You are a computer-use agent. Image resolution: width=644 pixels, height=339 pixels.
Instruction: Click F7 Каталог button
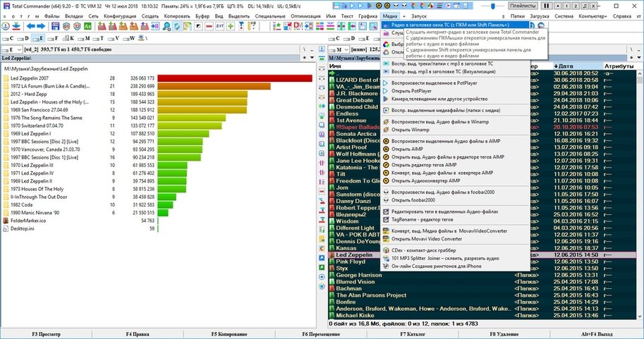coord(413,334)
